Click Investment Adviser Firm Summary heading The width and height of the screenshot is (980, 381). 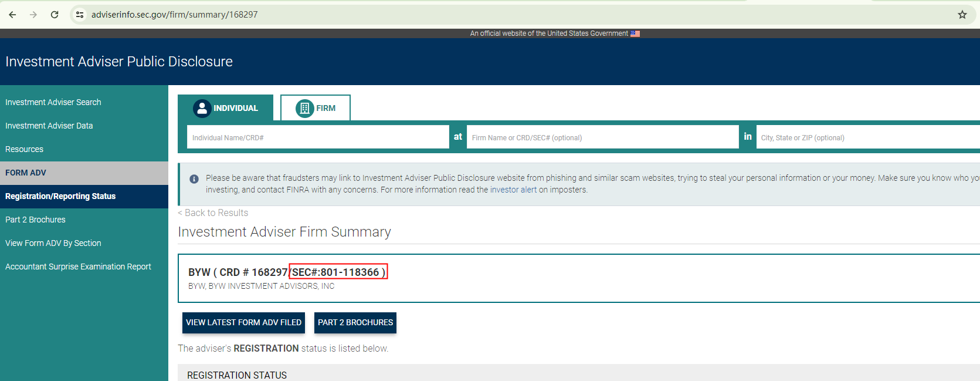[x=284, y=232]
